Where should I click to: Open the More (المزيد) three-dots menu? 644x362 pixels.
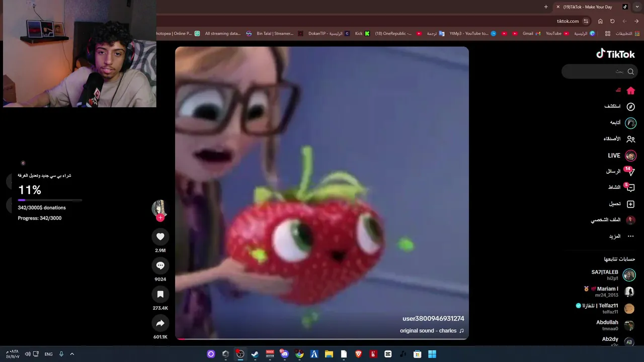622,236
